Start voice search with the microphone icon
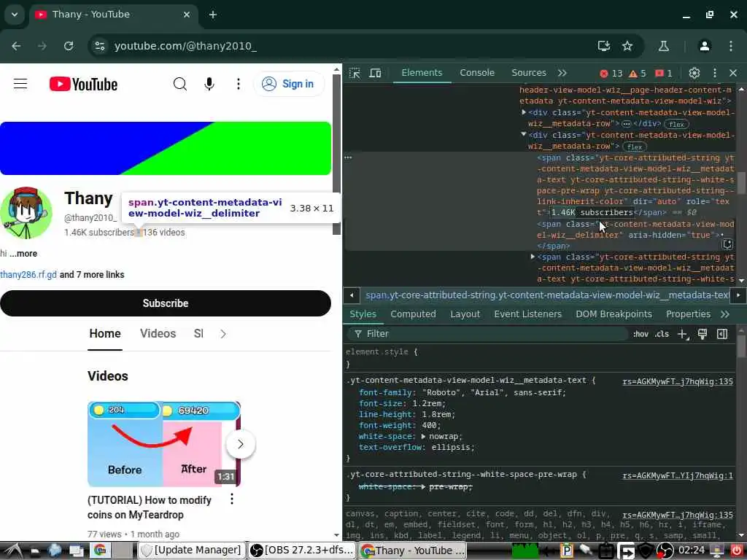 click(209, 84)
